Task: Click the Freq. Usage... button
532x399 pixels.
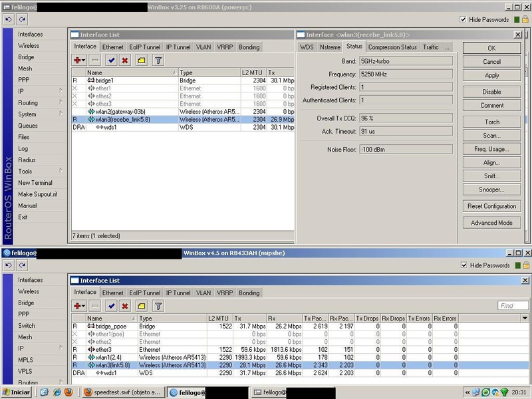Action: 491,150
